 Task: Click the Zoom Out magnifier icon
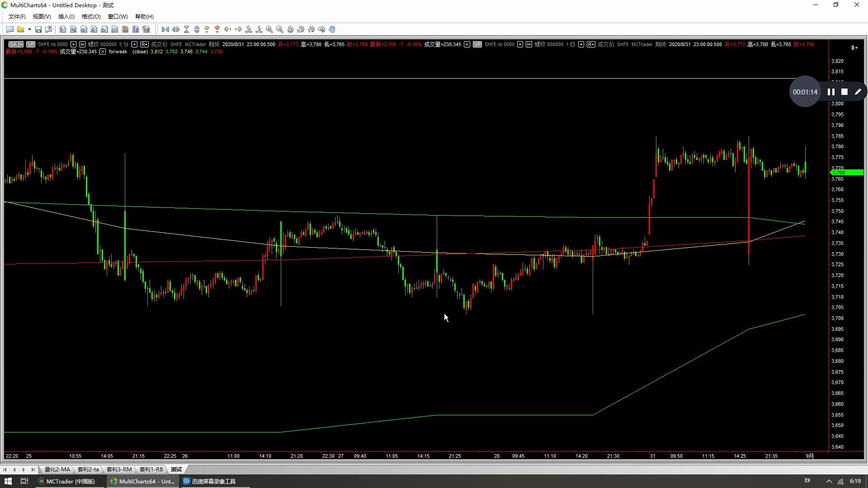[x=280, y=29]
